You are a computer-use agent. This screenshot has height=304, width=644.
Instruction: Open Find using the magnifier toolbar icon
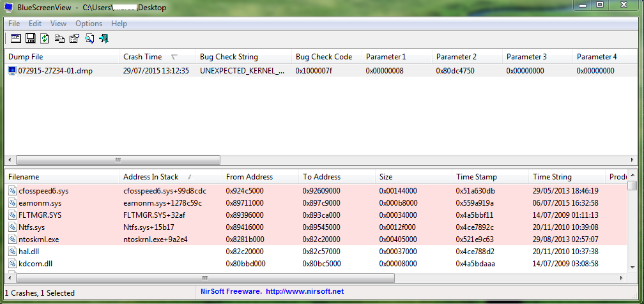(89, 38)
